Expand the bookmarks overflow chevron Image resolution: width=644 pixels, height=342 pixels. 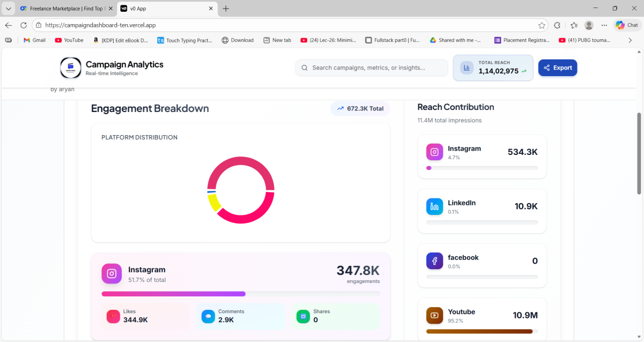(x=630, y=40)
